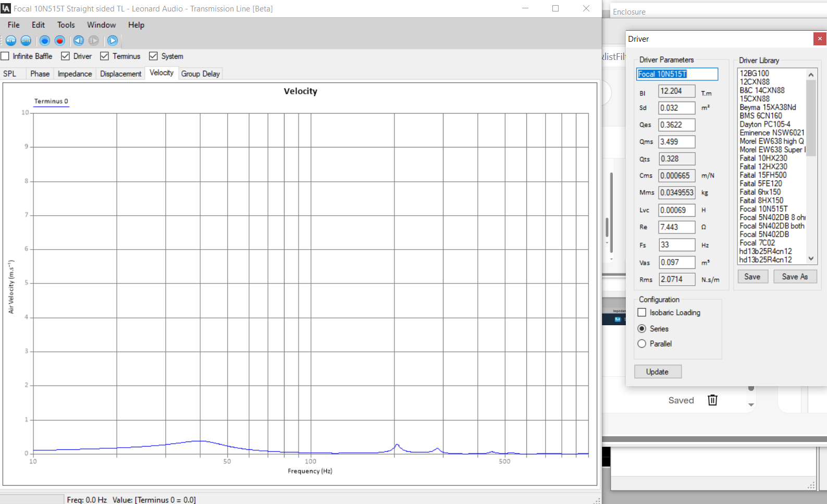The height and width of the screenshot is (504, 827).
Task: Close the Driver dialog with red X
Action: (820, 39)
